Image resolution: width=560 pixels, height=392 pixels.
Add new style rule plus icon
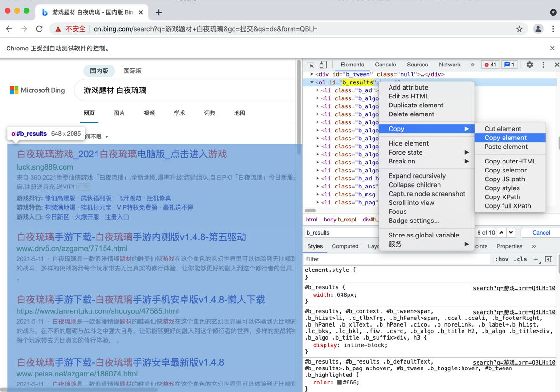[x=536, y=260]
